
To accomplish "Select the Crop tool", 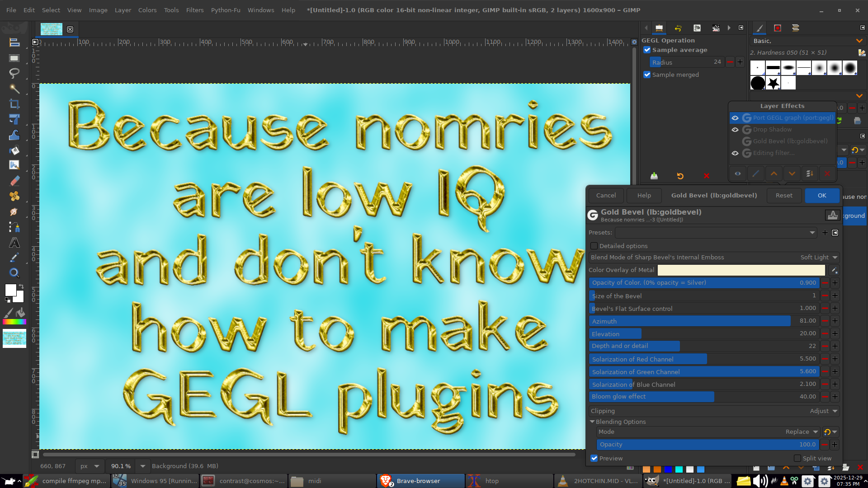I will point(14,104).
